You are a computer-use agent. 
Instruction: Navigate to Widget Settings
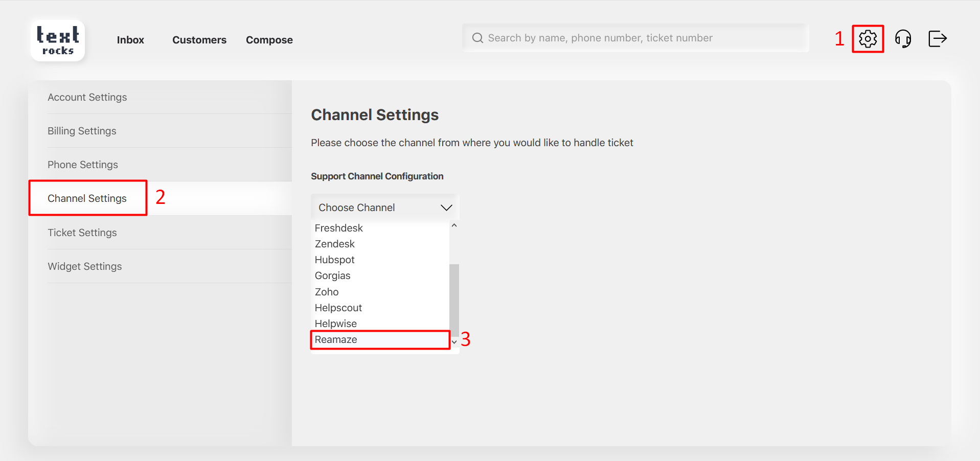pos(85,266)
